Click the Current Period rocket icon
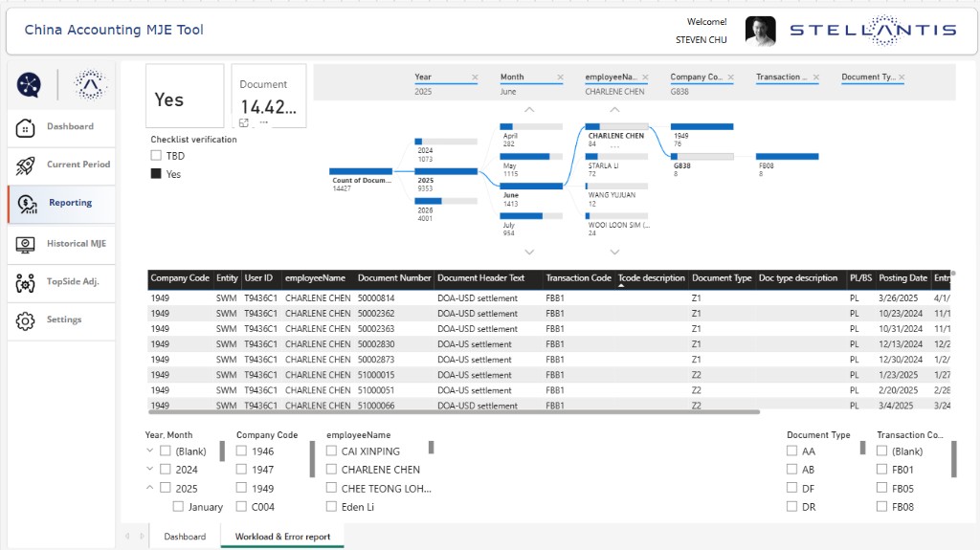 (x=25, y=165)
